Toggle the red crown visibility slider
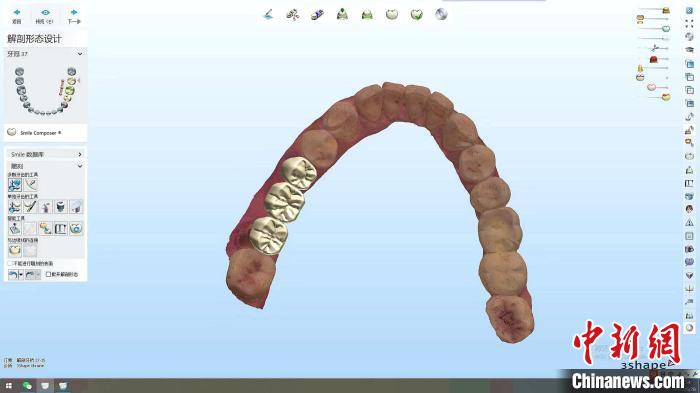The height and width of the screenshot is (393, 700). [x=654, y=59]
